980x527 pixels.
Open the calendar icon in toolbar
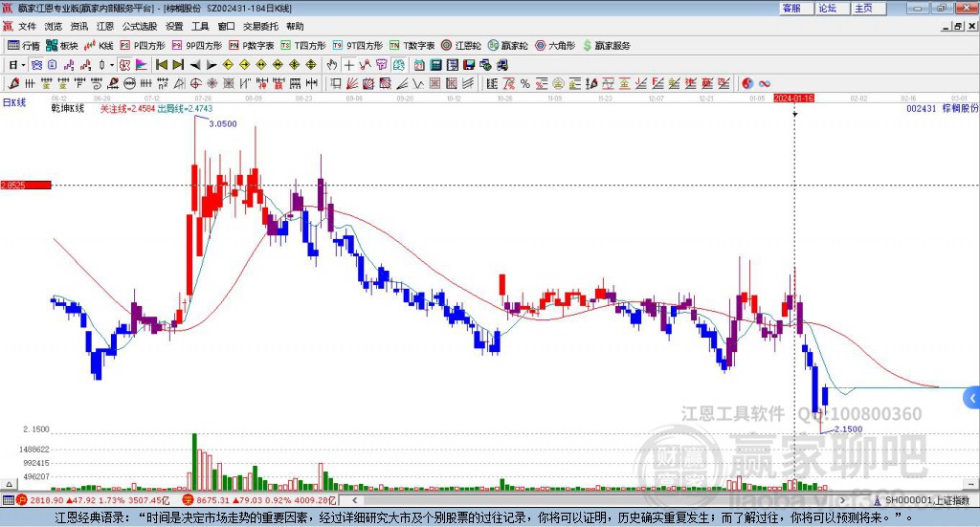tap(419, 65)
